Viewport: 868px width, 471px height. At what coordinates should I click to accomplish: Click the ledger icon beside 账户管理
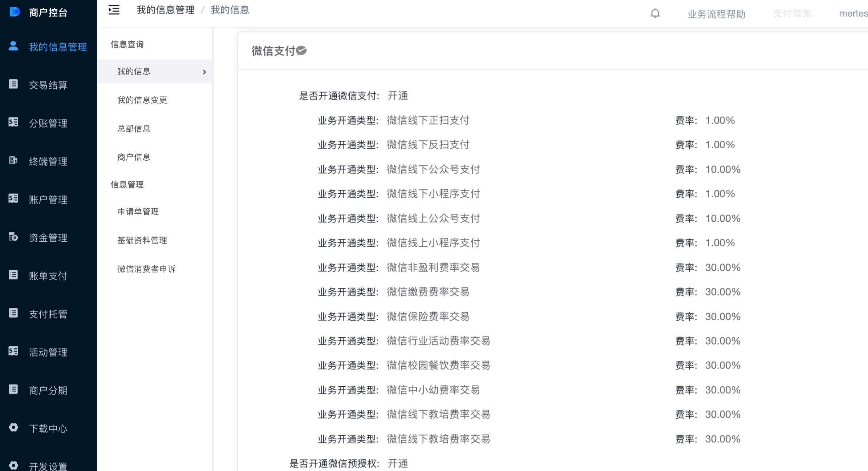13,199
